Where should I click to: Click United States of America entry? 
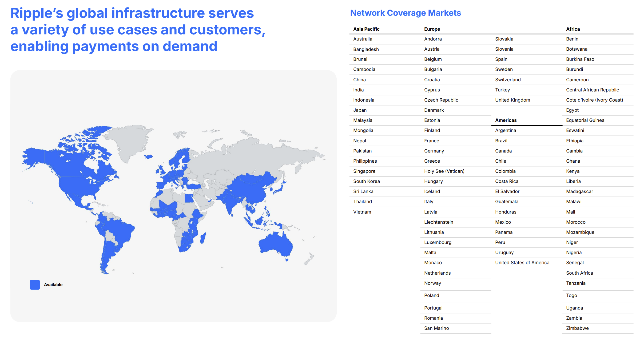pos(522,263)
